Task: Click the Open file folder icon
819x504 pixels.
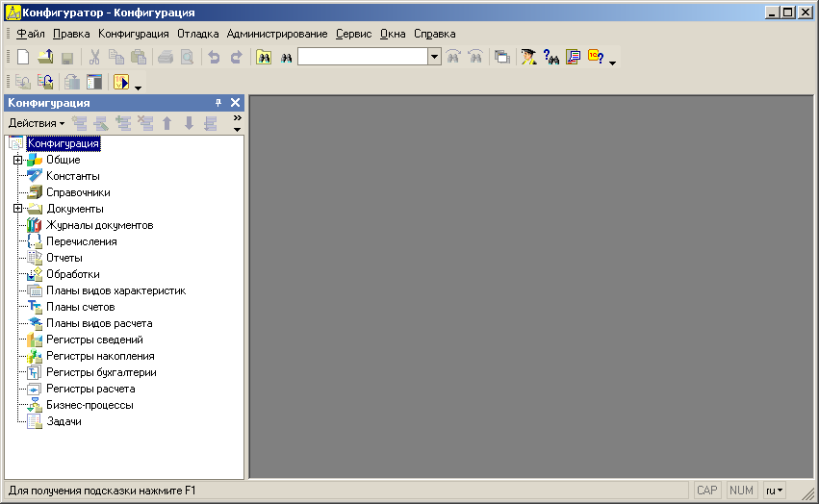Action: point(45,57)
